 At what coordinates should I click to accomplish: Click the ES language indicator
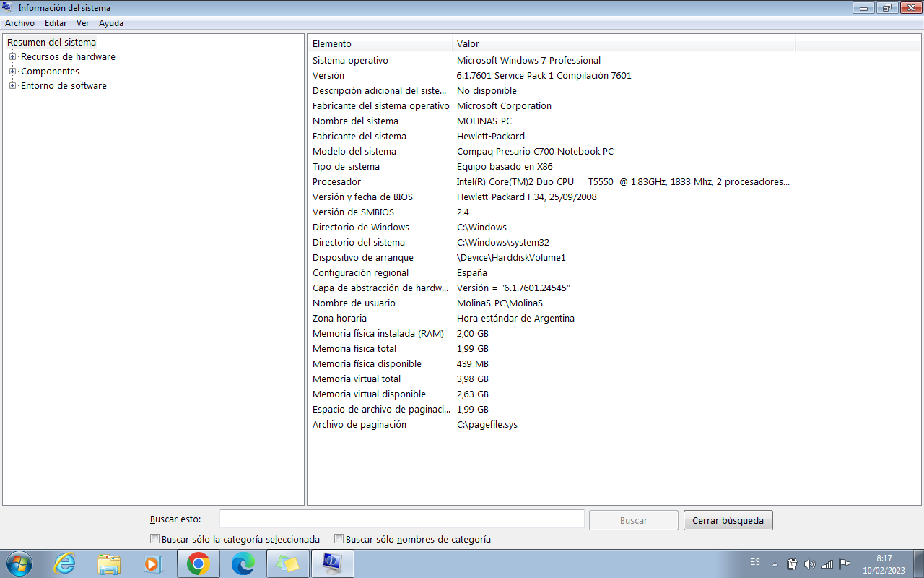pyautogui.click(x=755, y=562)
